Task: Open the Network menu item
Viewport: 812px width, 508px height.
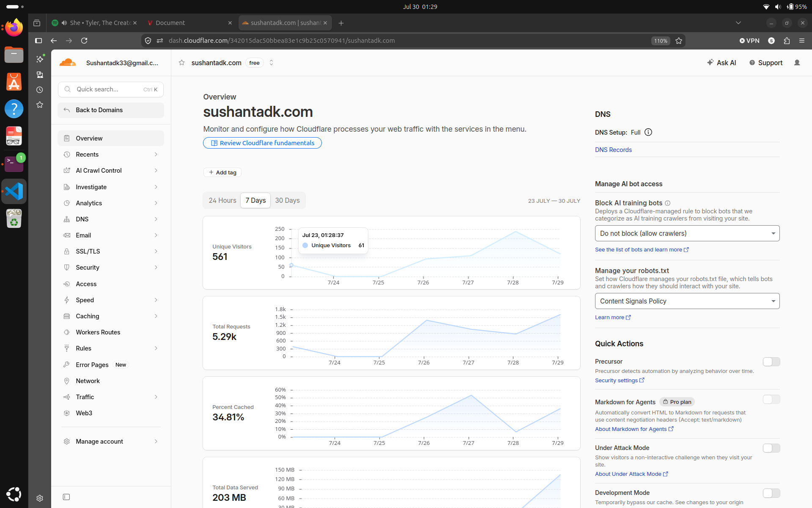Action: (111, 381)
